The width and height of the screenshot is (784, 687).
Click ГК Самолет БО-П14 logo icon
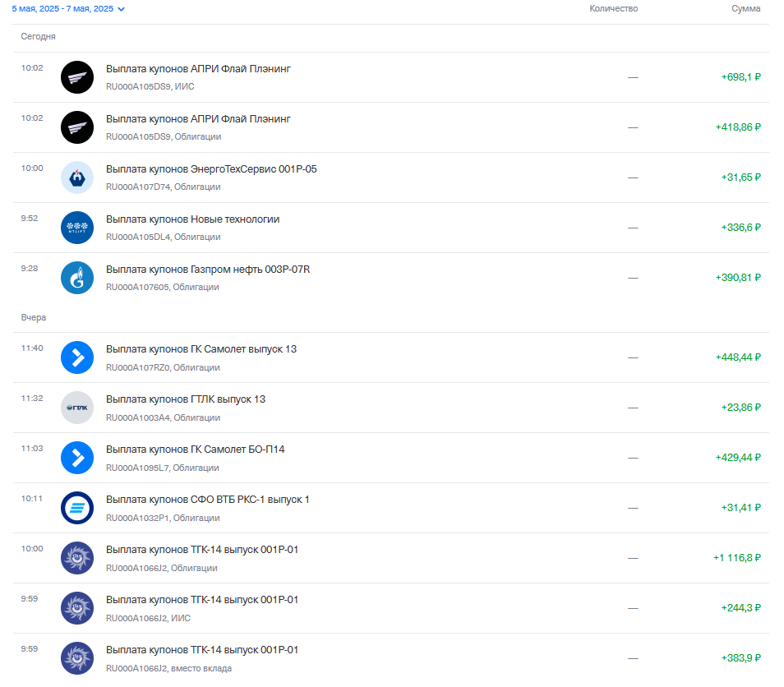(x=77, y=458)
